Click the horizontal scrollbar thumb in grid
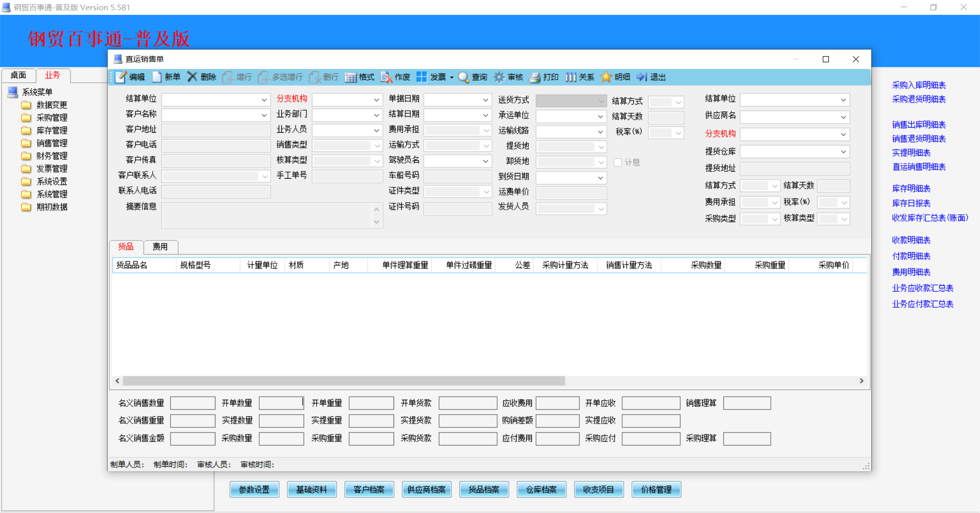This screenshot has height=513, width=980. [x=344, y=381]
